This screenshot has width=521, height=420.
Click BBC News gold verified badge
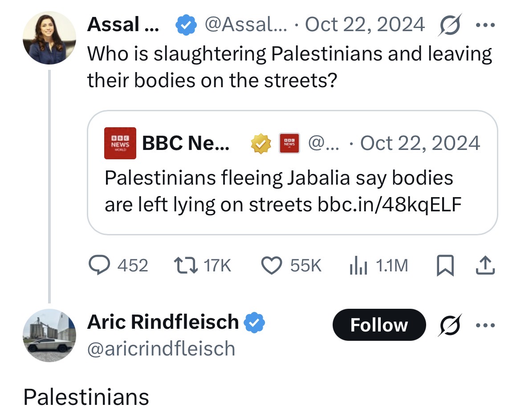point(261,143)
